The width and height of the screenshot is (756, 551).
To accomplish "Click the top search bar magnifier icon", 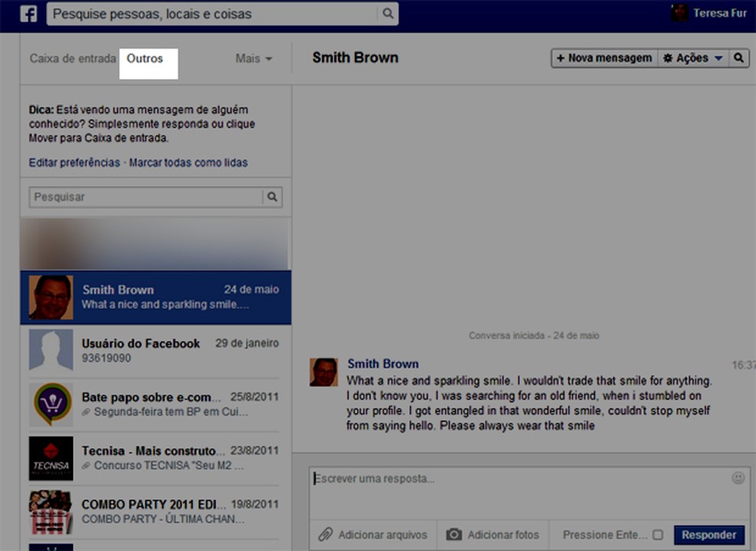I will click(388, 14).
